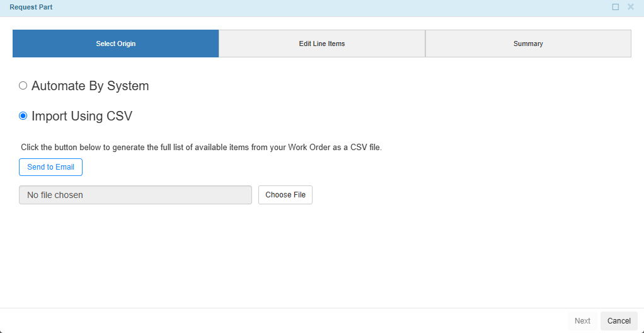Click the 'Request Part' title text
644x333 pixels.
(31, 7)
